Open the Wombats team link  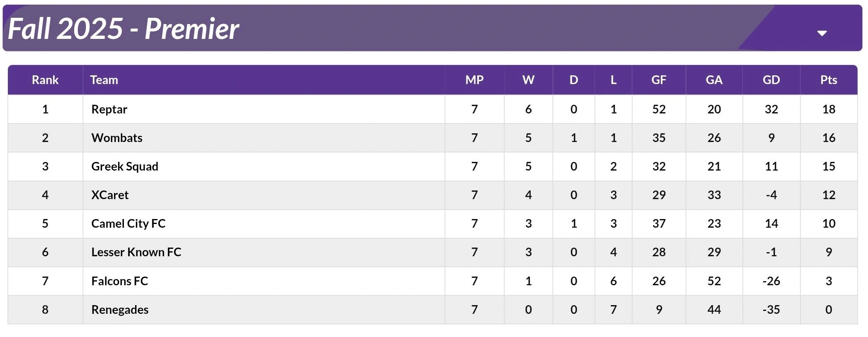(x=117, y=138)
